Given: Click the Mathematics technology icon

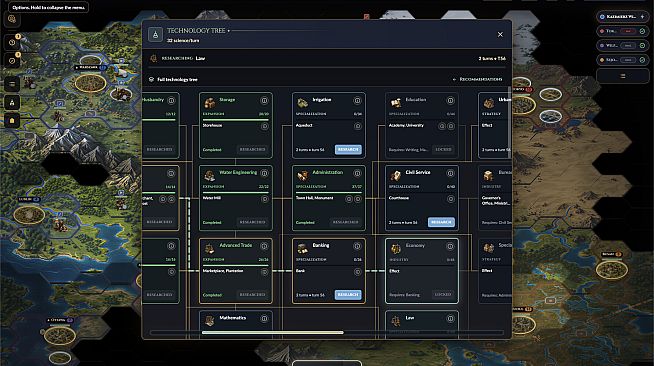Looking at the screenshot, I should pos(209,320).
